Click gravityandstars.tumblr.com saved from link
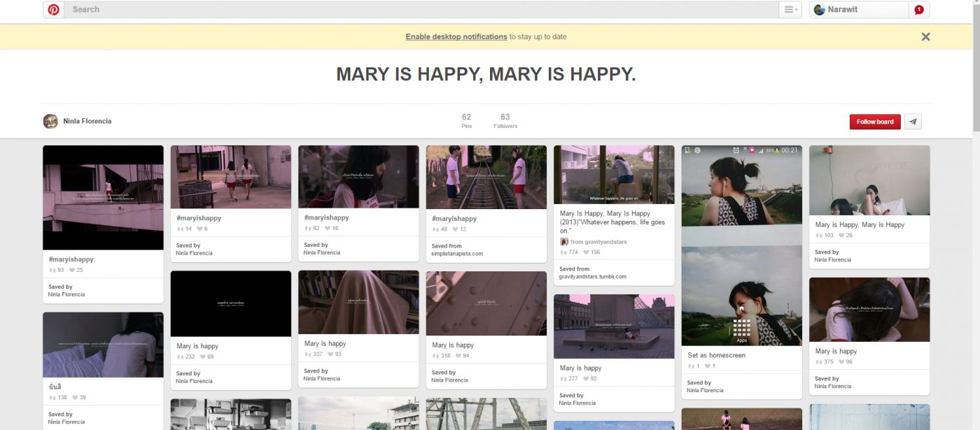The height and width of the screenshot is (430, 980). click(592, 277)
